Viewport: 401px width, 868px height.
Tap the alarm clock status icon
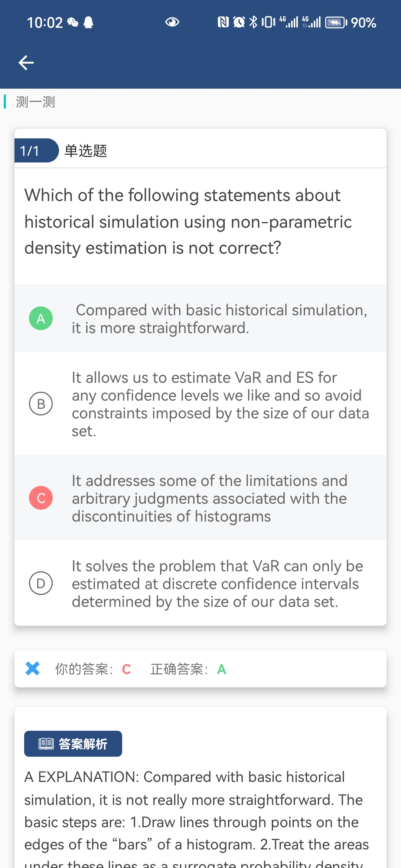coord(239,22)
